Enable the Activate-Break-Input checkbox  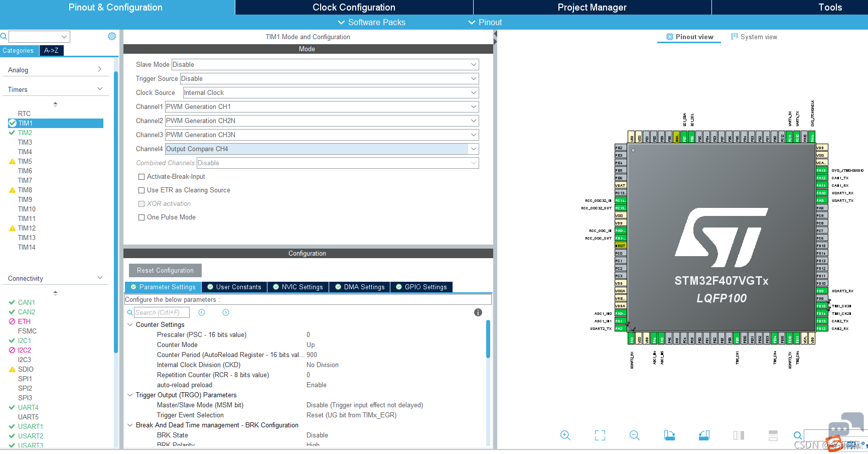(x=141, y=177)
